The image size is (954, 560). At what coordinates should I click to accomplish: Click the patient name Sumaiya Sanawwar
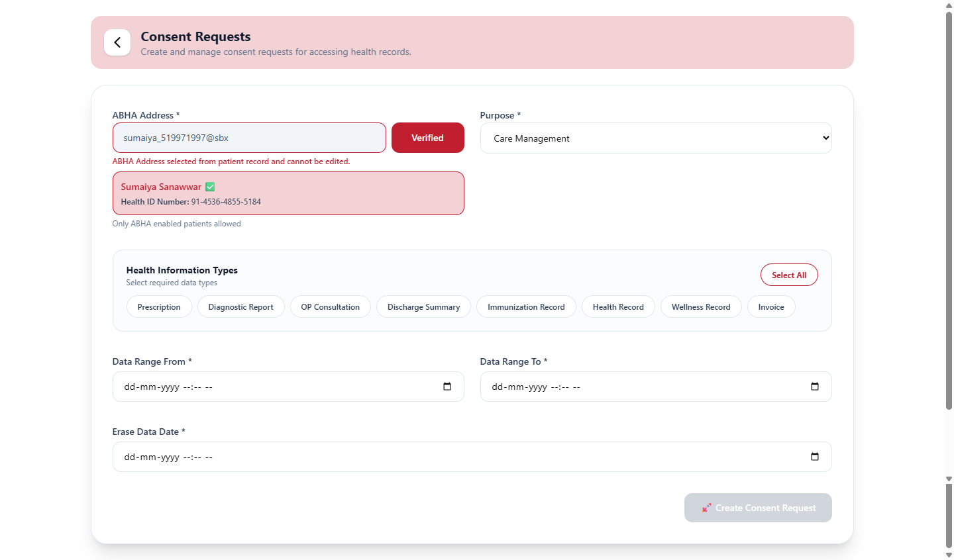161,187
